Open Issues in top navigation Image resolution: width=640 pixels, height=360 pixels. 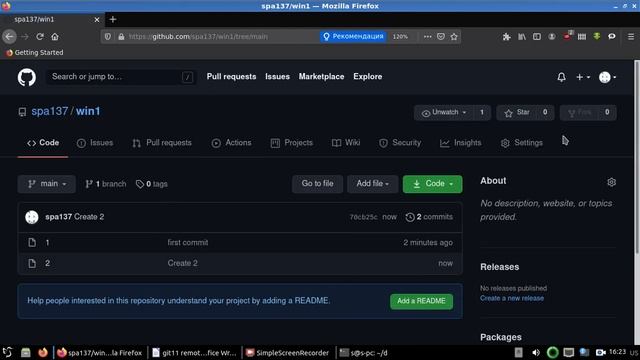point(277,77)
